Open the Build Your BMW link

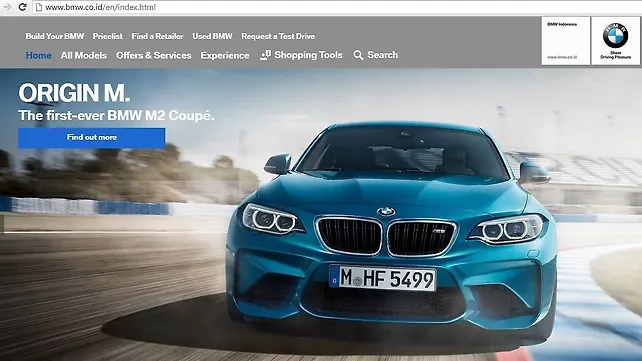pos(54,36)
